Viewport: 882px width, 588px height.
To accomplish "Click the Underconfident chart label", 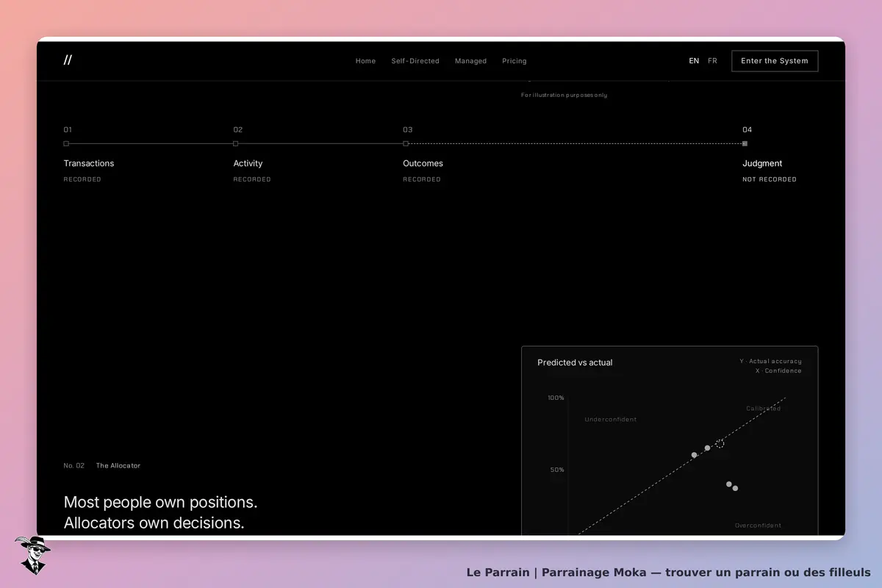I will click(x=611, y=420).
